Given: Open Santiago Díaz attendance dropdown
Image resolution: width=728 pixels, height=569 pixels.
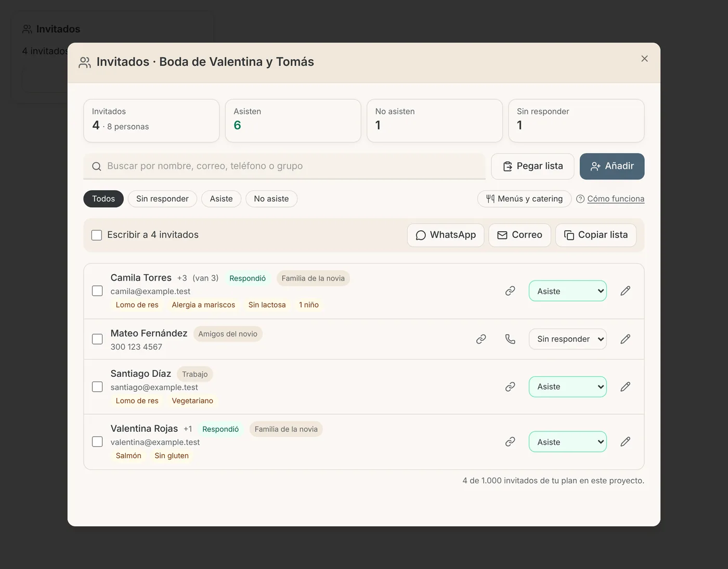Looking at the screenshot, I should tap(568, 387).
